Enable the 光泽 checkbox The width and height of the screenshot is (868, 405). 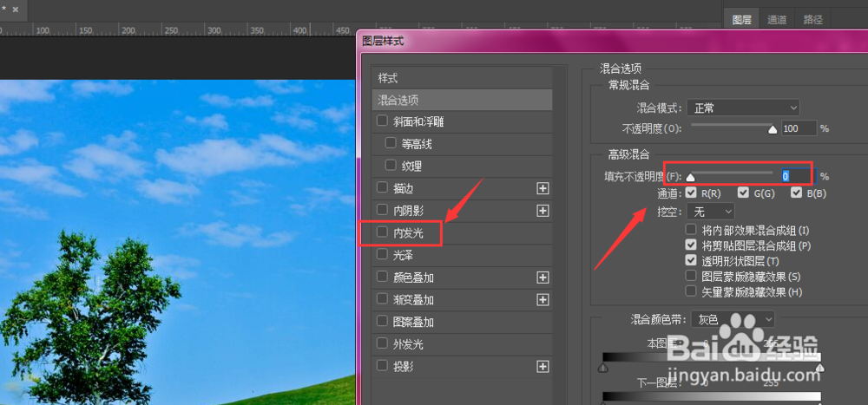(x=382, y=254)
